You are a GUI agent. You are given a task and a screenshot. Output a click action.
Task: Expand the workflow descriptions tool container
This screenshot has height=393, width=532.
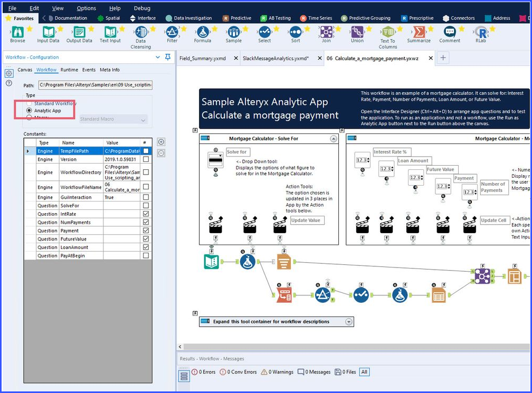[x=349, y=322]
